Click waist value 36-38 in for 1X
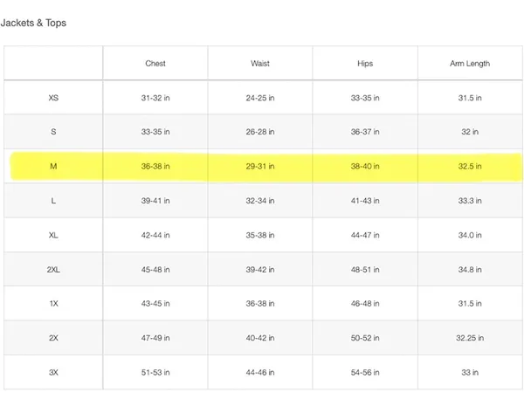This screenshot has height=420, width=524. coord(260,304)
